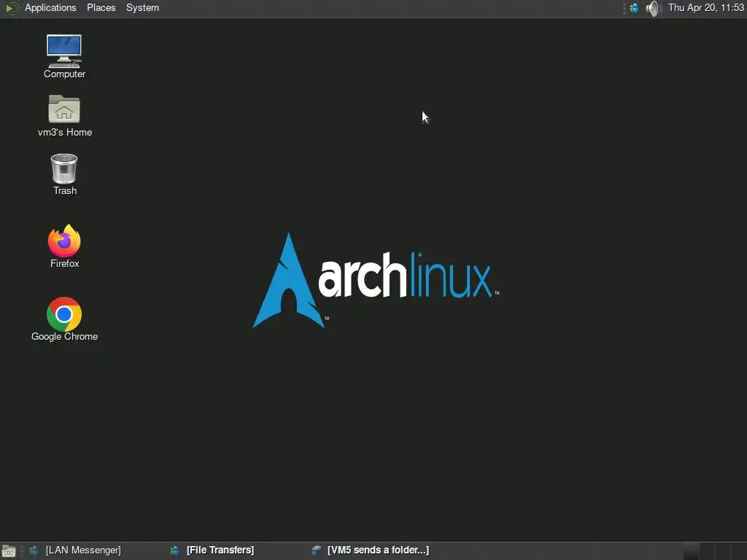Image resolution: width=747 pixels, height=560 pixels.
Task: Open the System menu
Action: (142, 8)
